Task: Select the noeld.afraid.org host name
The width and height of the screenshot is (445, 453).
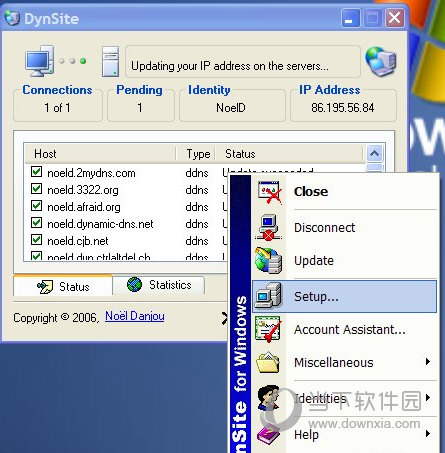Action: click(x=84, y=207)
